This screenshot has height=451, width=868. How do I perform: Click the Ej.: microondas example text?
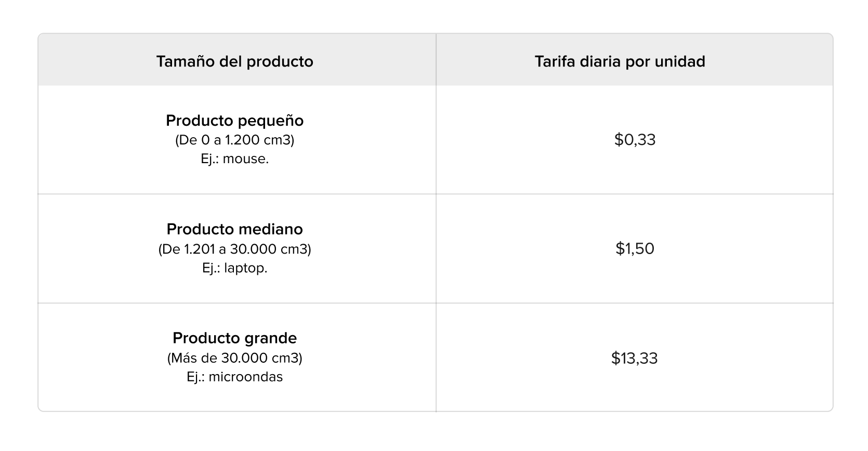click(x=235, y=377)
